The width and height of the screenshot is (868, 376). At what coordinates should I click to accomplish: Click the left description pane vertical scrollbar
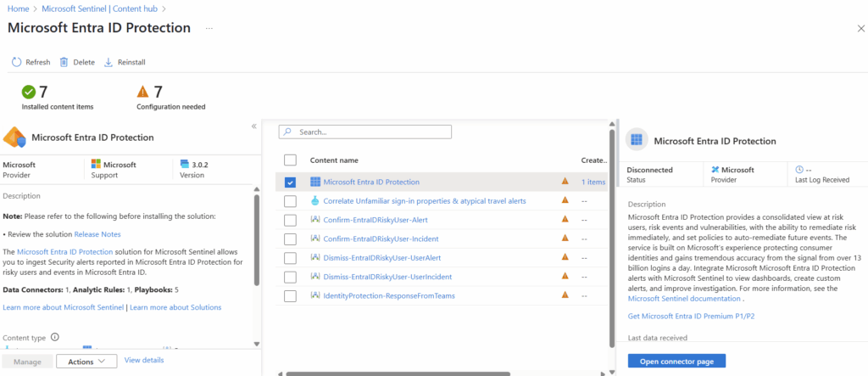[256, 239]
